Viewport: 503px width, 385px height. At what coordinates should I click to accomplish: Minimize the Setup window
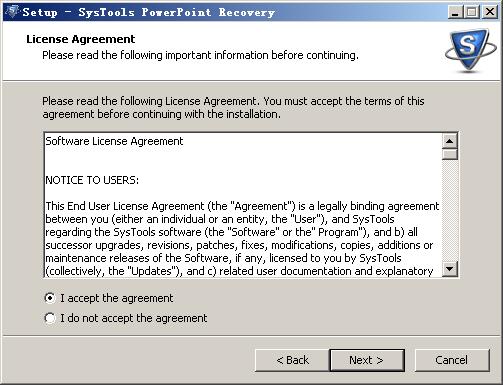point(454,12)
